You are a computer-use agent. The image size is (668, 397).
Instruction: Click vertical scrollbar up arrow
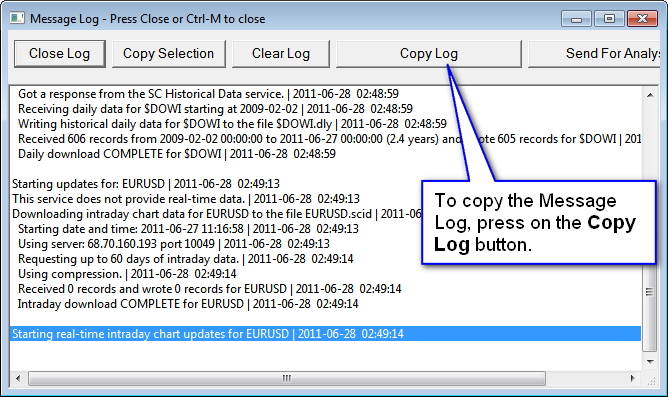tap(650, 95)
